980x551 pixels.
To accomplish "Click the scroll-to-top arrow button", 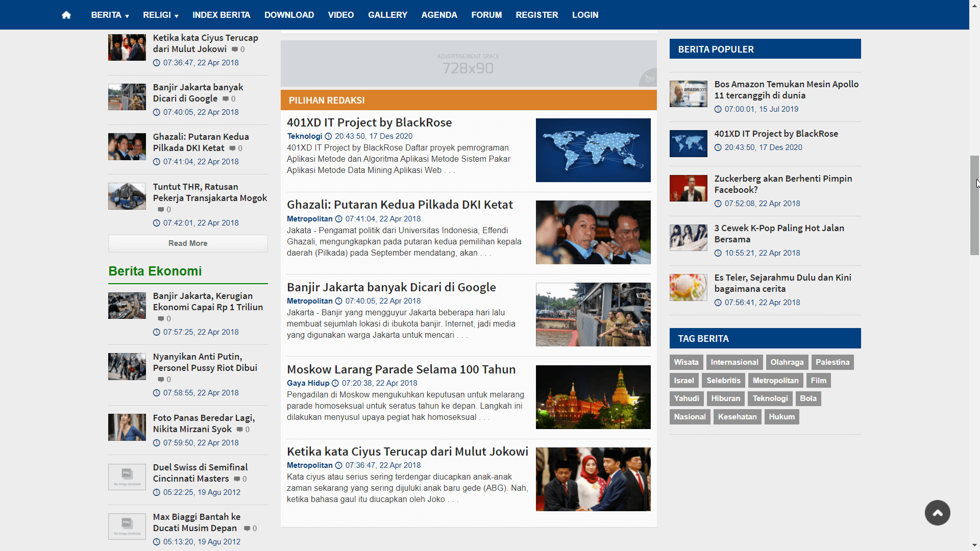I will pos(937,512).
